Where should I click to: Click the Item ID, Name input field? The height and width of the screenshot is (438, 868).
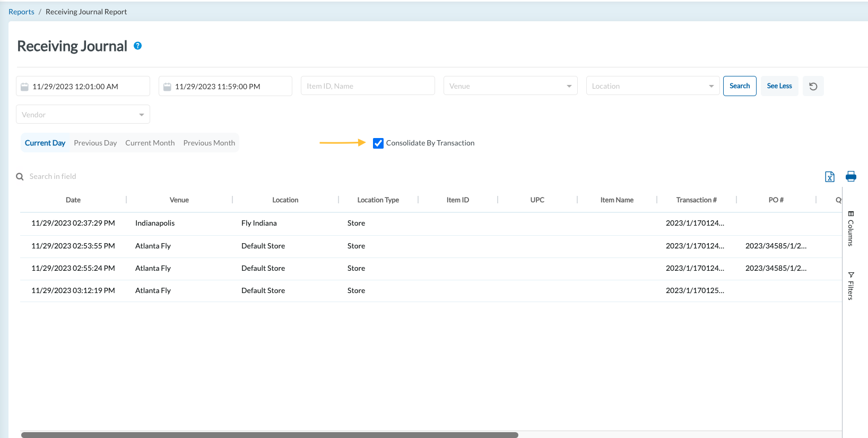pos(368,86)
